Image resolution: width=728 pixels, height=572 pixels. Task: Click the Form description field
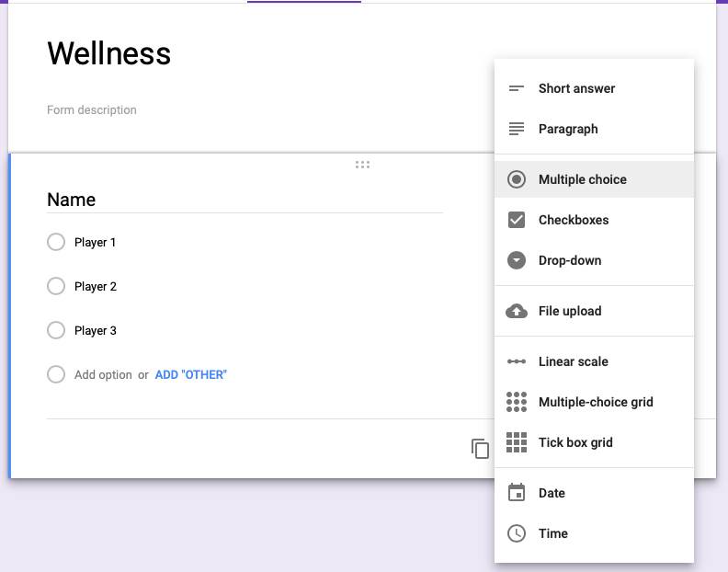point(92,110)
